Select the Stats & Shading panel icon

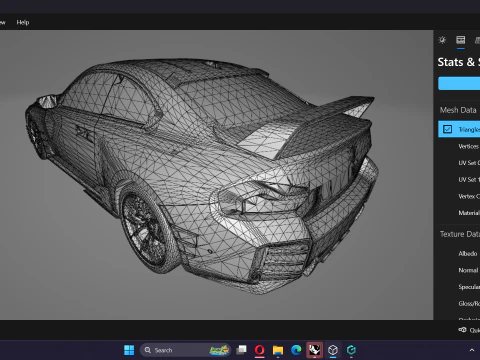tap(461, 40)
